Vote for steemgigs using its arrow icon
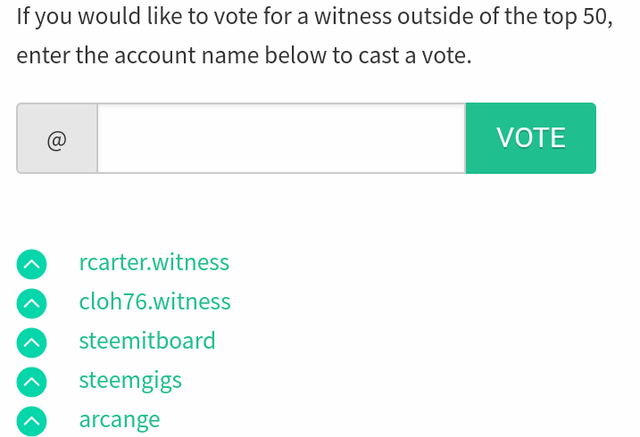The width and height of the screenshot is (640, 437). (31, 382)
